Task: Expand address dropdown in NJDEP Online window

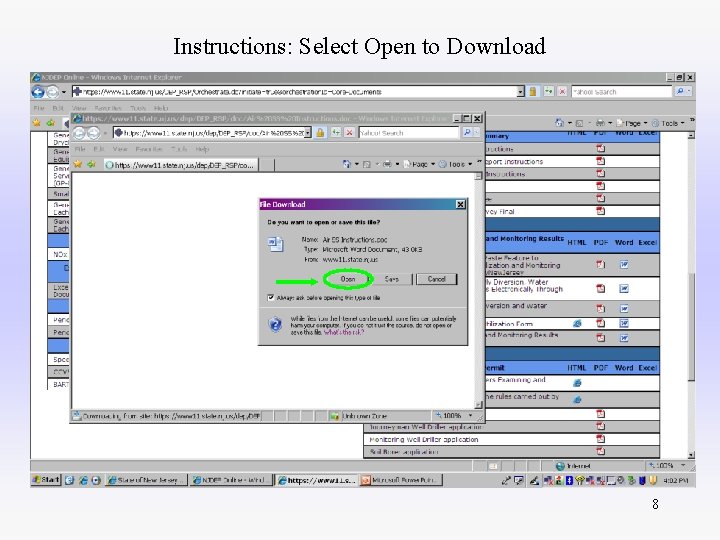Action: tap(520, 92)
